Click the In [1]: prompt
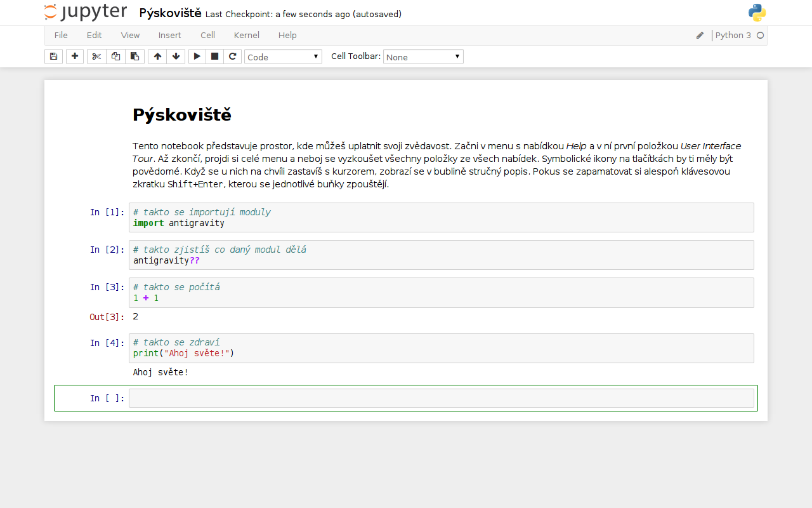812x508 pixels. (x=107, y=212)
